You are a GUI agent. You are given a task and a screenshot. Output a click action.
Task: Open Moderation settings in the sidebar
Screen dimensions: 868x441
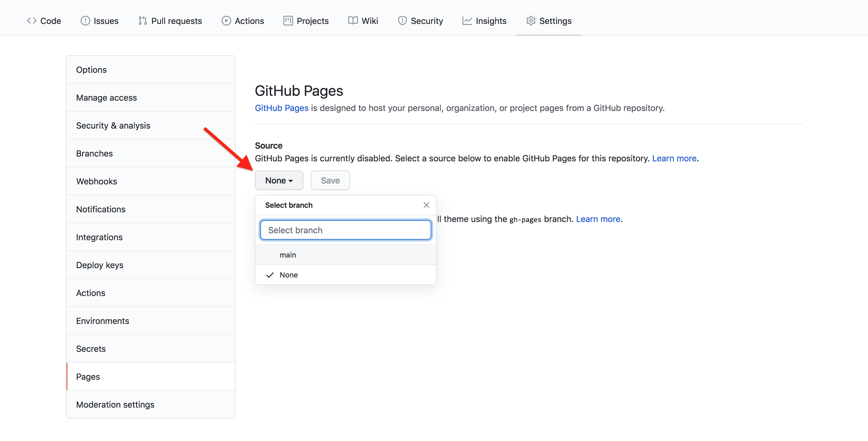(115, 404)
